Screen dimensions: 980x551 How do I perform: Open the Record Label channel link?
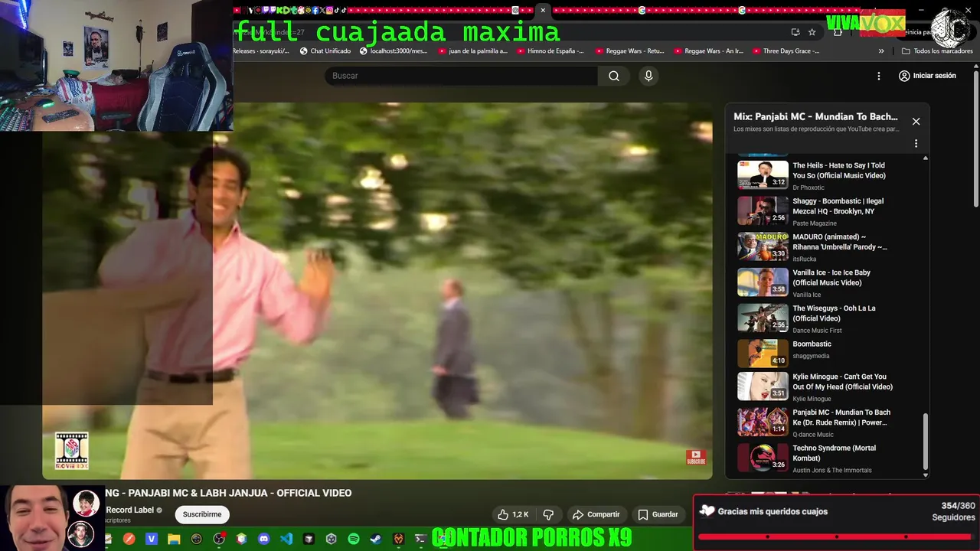click(130, 510)
